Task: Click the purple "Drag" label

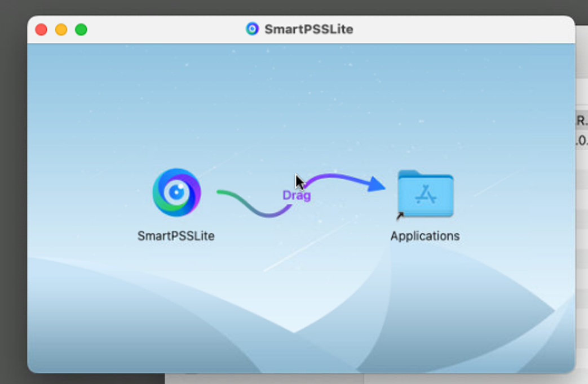Action: [x=297, y=195]
